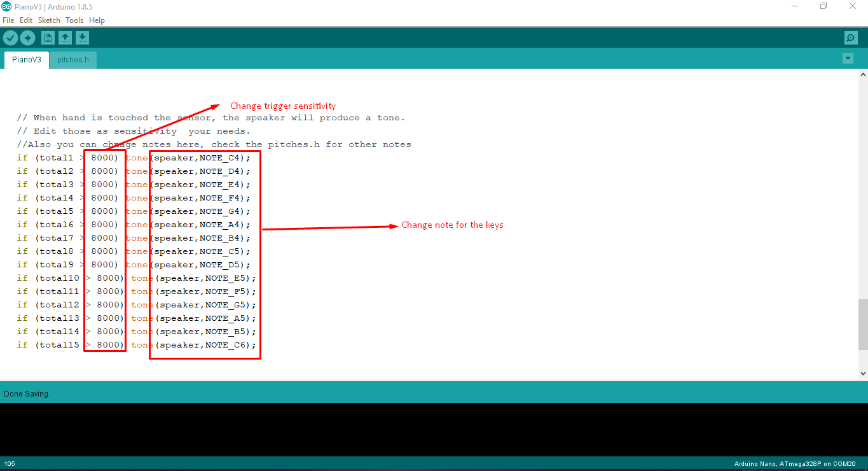The image size is (868, 471).
Task: Switch to the PianoV3 tab
Action: point(27,60)
